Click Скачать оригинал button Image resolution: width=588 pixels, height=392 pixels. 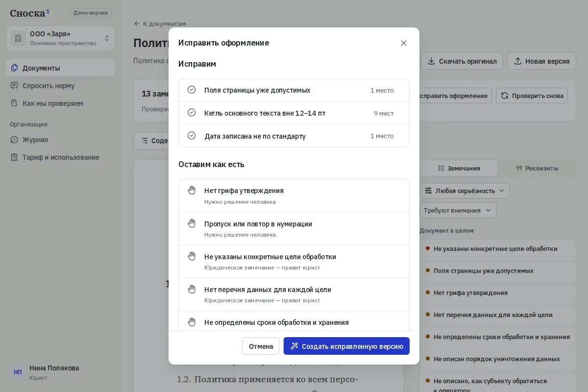[462, 61]
